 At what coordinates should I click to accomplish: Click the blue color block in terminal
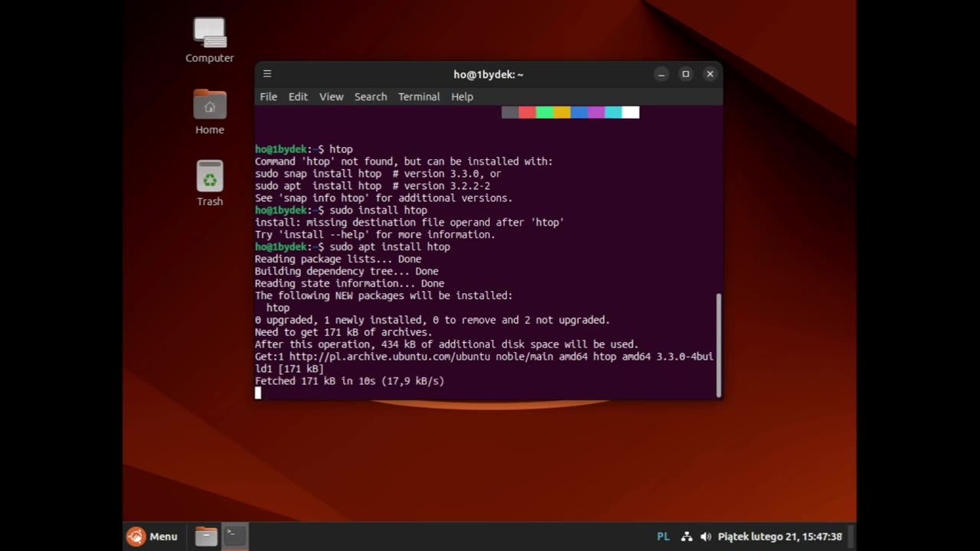coord(579,112)
